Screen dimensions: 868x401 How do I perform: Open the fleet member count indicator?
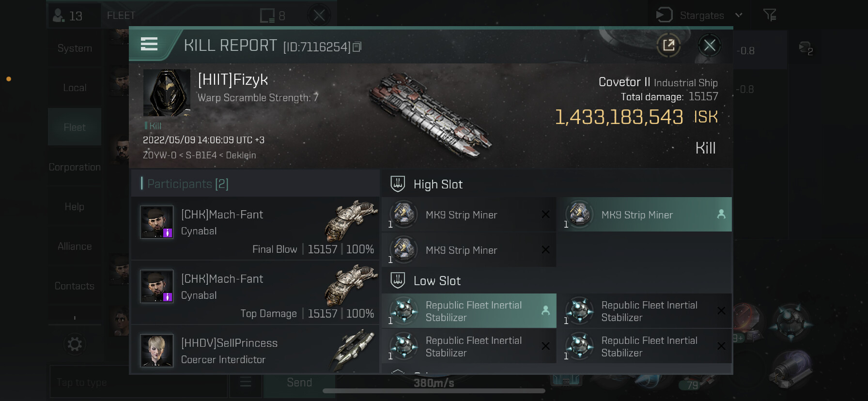pos(68,16)
